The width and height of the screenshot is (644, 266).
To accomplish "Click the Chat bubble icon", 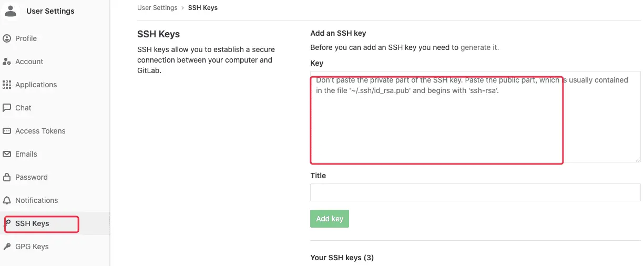I will pos(7,108).
